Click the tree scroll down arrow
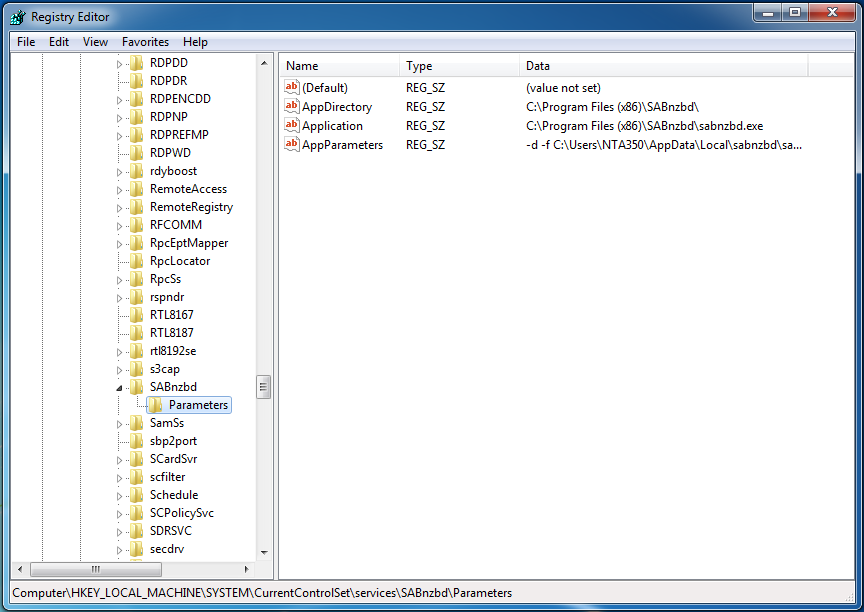 coord(264,553)
